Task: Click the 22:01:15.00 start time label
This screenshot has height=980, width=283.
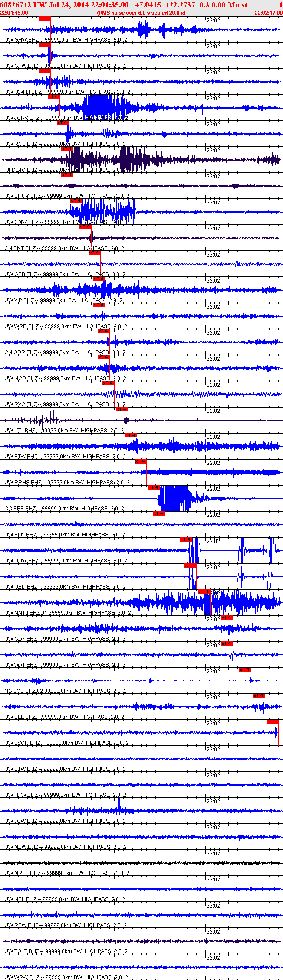Action: pyautogui.click(x=14, y=13)
